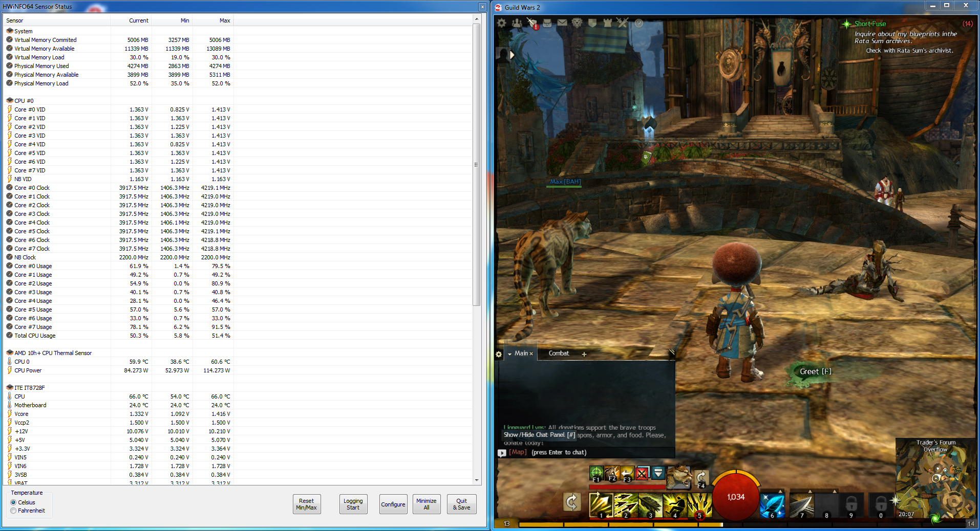Add a new chat tab
Viewport: 980px width, 531px height.
tap(584, 354)
